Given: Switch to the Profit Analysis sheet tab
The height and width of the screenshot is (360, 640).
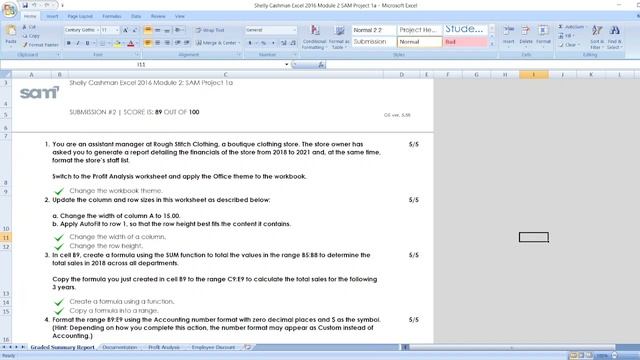Looking at the screenshot, I should pyautogui.click(x=164, y=347).
